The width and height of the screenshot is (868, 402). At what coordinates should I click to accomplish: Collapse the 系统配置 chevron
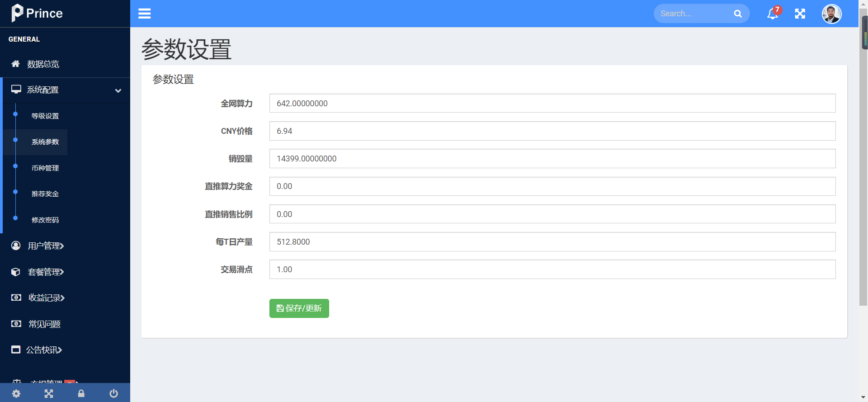tap(118, 90)
